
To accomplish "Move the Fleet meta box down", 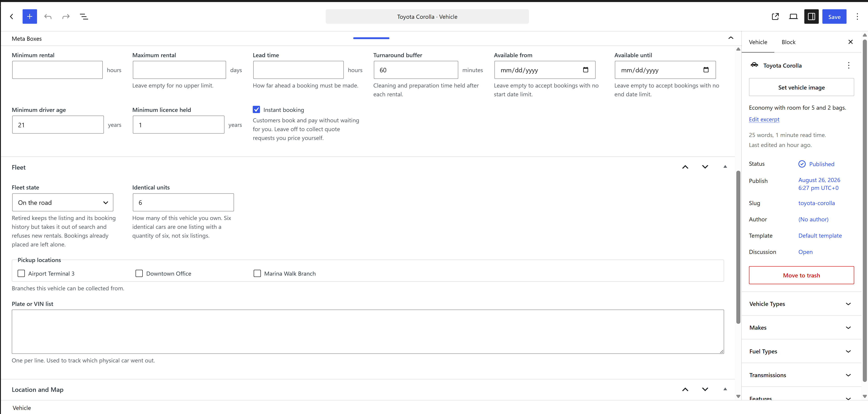I will (x=705, y=167).
